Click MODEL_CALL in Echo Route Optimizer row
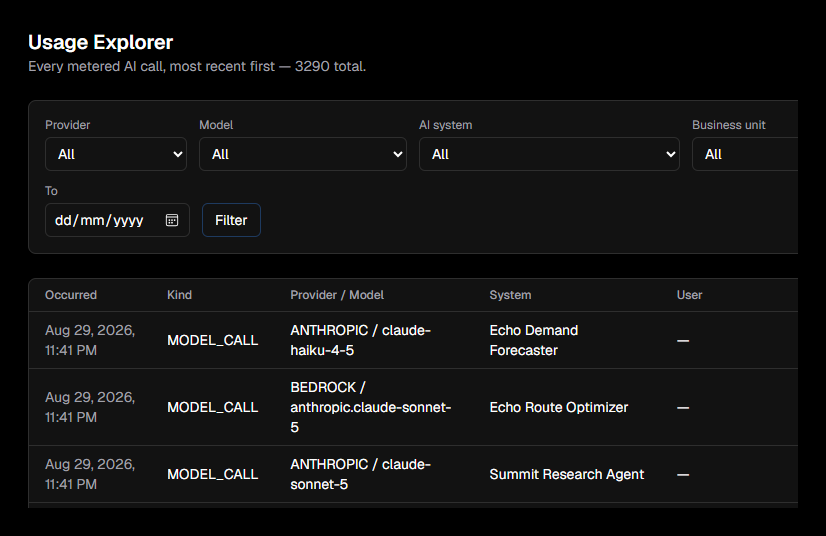826x536 pixels. coord(213,407)
